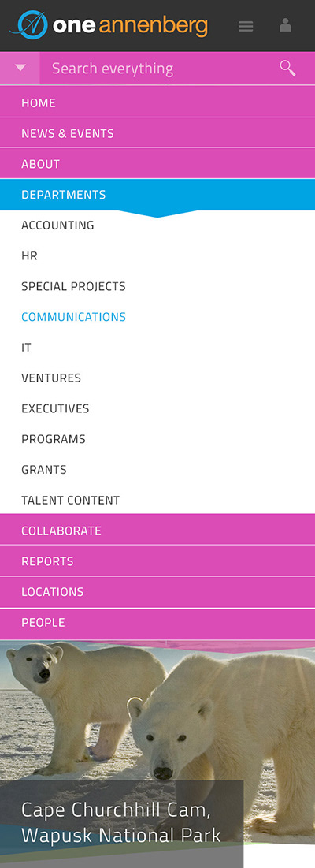Click the One Annenberg logo icon
Image resolution: width=315 pixels, height=868 pixels.
(x=31, y=25)
